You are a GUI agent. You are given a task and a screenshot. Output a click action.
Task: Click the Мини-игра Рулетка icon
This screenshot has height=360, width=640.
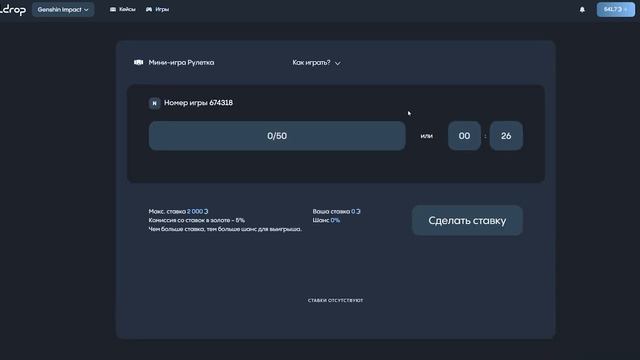138,62
